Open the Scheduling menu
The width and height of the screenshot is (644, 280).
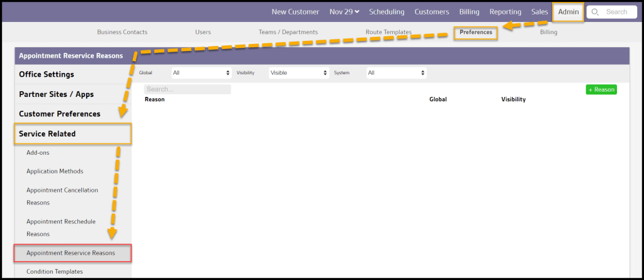[387, 12]
